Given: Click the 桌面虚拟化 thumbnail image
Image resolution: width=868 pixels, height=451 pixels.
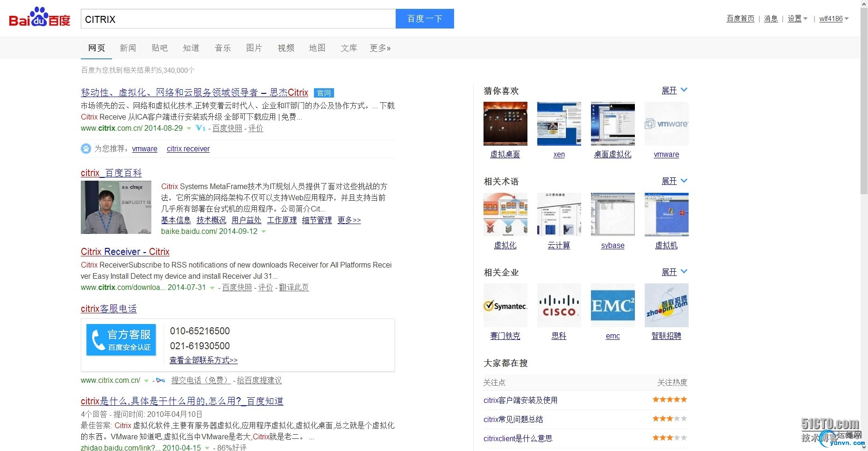Looking at the screenshot, I should (x=612, y=124).
